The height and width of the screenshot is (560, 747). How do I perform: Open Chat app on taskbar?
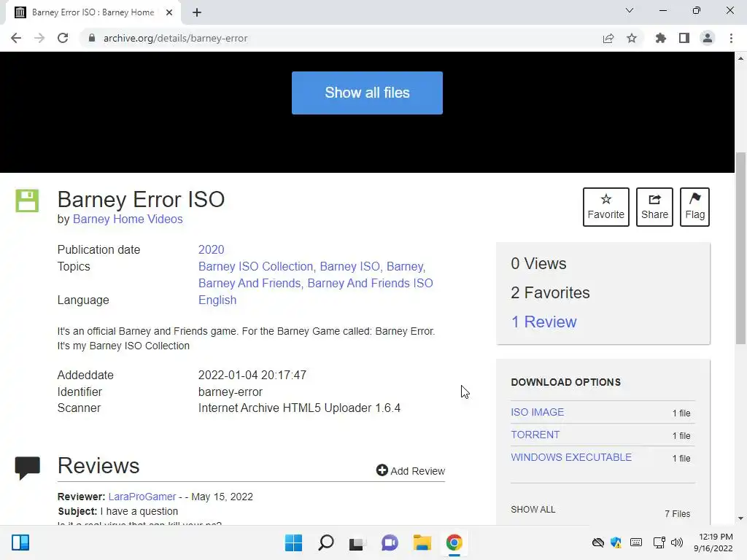pos(390,542)
